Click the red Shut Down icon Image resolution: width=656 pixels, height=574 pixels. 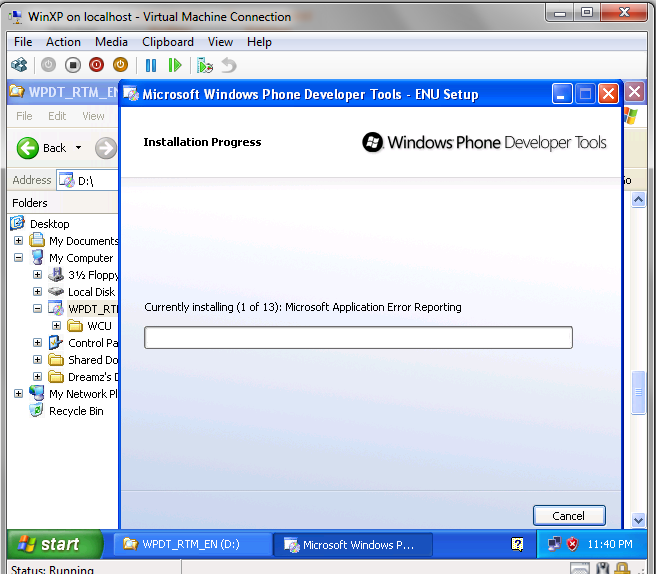(x=96, y=65)
